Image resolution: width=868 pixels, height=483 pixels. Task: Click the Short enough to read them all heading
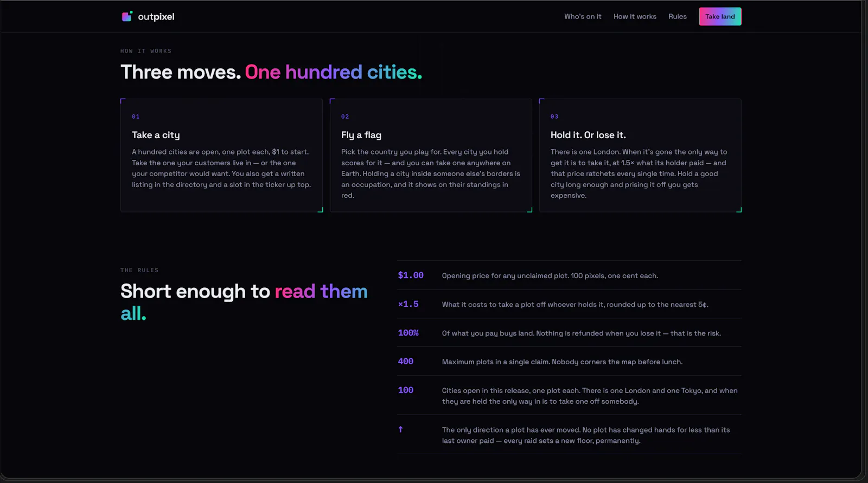[244, 302]
